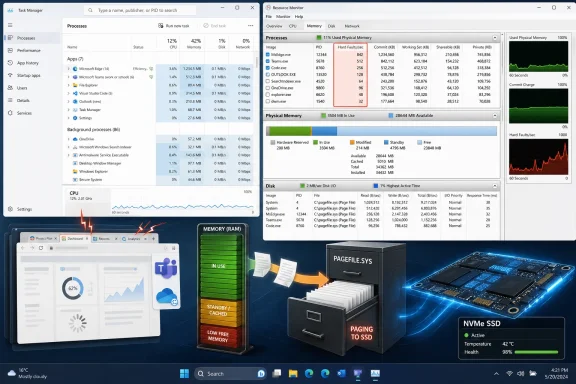Select the Microsoft Edge process icon

[75, 69]
